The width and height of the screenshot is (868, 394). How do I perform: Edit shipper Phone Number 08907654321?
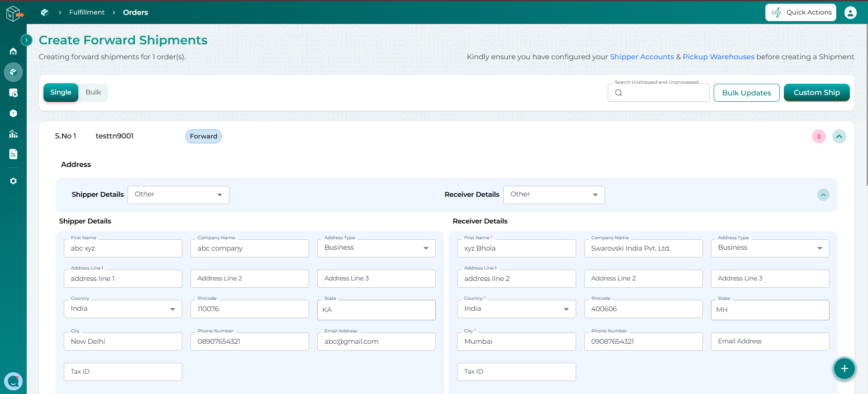tap(250, 342)
